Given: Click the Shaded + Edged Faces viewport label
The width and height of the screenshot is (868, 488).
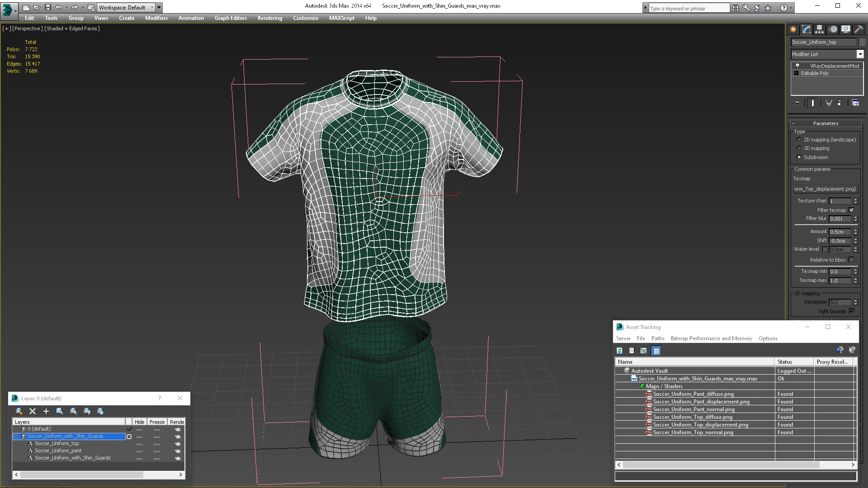Looking at the screenshot, I should click(x=72, y=28).
